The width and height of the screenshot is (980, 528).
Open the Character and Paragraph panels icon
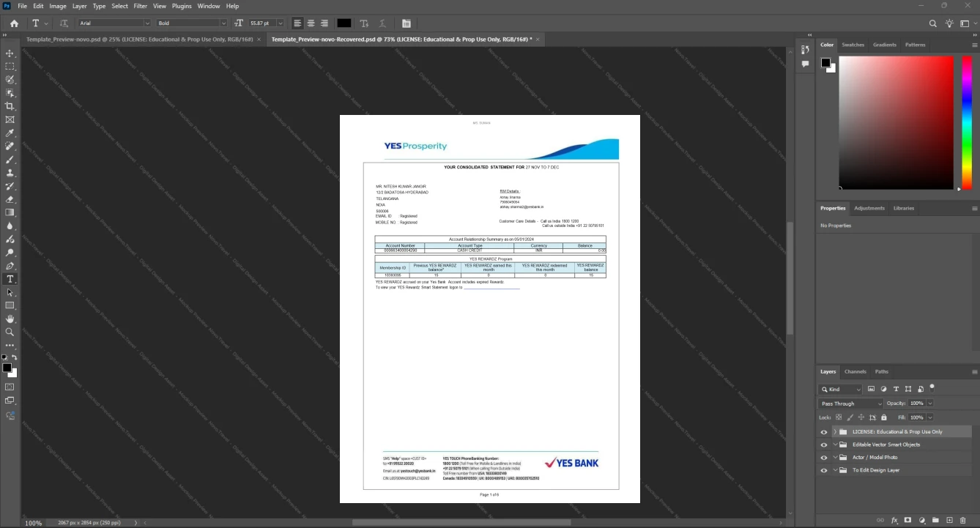point(407,23)
